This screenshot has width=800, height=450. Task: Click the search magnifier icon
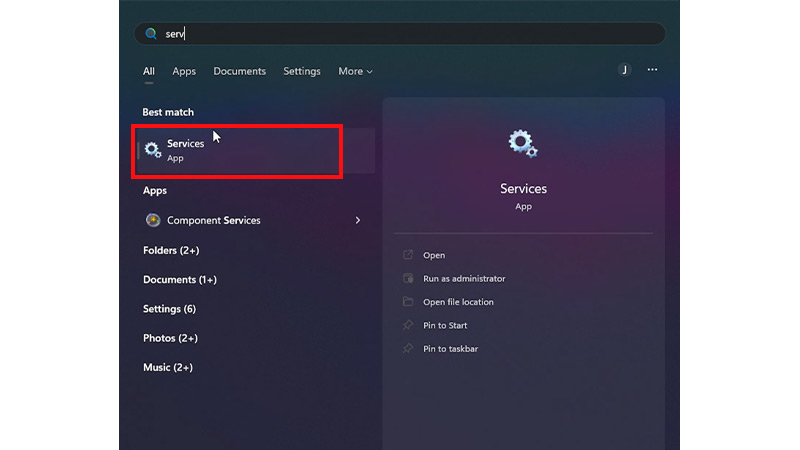(151, 34)
